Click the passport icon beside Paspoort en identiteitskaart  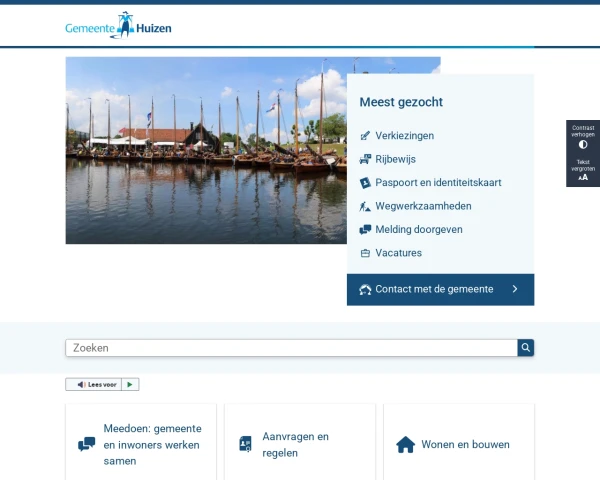365,183
